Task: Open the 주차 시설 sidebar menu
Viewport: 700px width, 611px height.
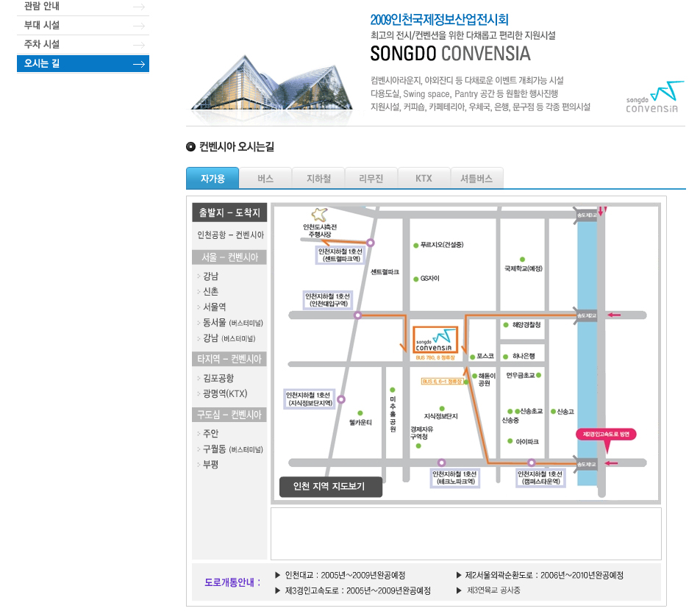Action: [x=83, y=45]
